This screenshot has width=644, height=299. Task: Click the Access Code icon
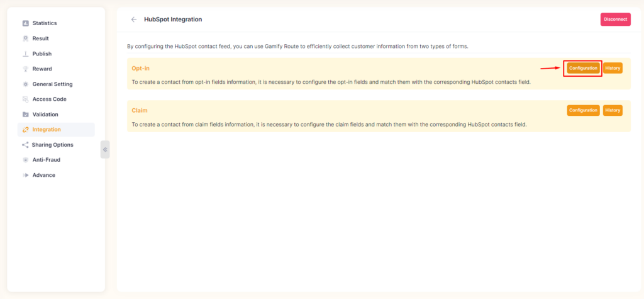click(x=25, y=99)
